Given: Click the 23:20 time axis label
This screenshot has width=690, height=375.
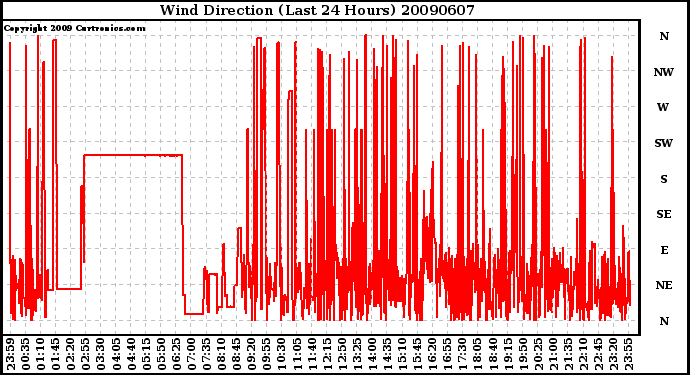Looking at the screenshot, I should pos(613,354).
